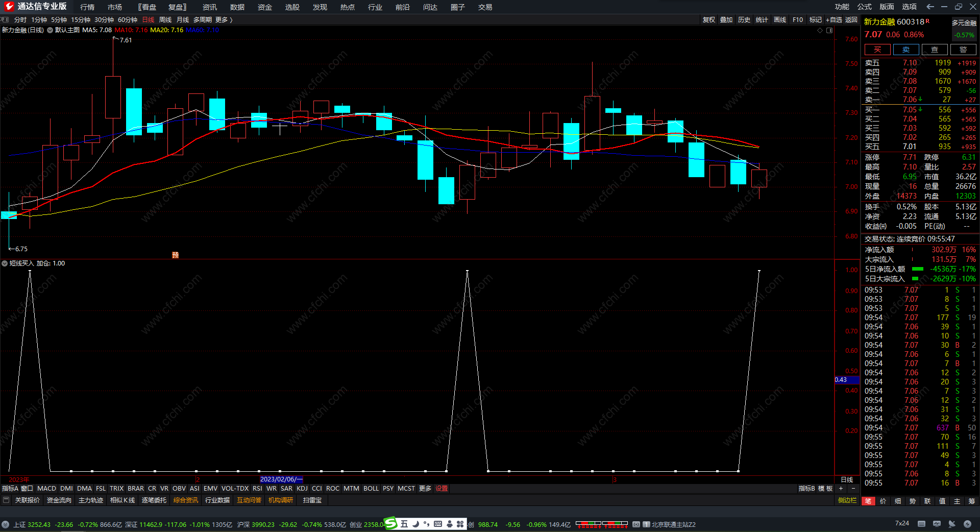Open the 模板 template menu
980x532 pixels.
[825, 489]
